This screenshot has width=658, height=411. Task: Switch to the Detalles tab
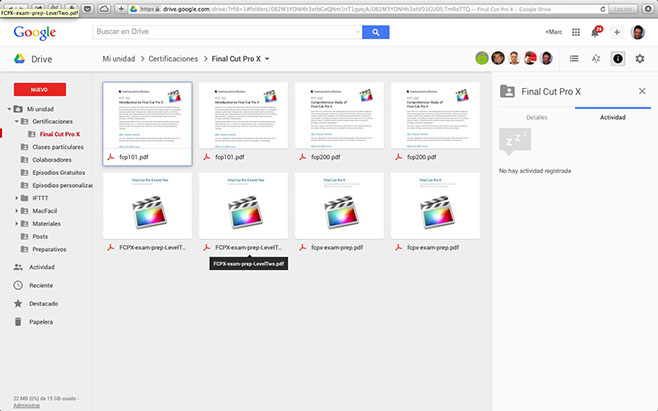[536, 117]
